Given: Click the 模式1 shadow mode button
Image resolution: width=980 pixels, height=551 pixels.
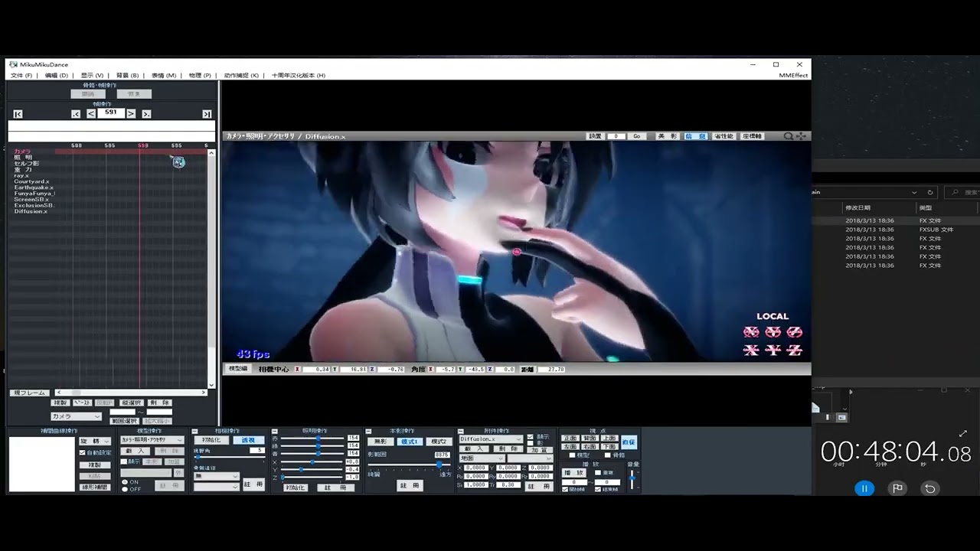Looking at the screenshot, I should 409,442.
